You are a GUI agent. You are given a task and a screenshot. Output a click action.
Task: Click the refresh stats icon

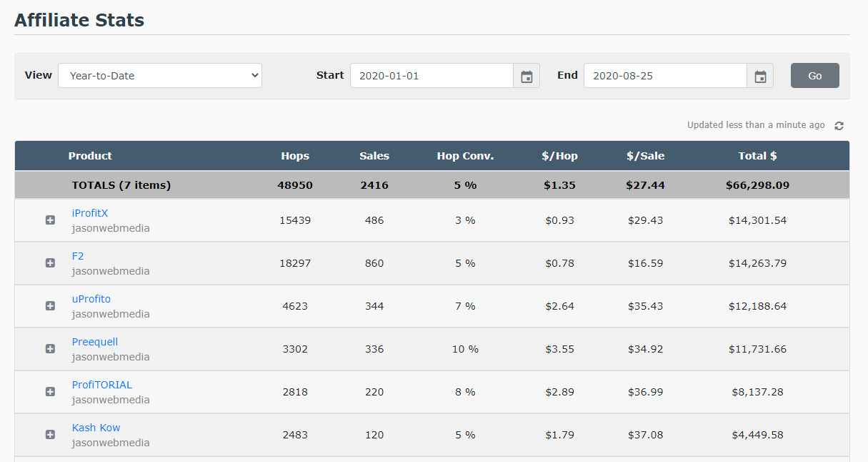(x=839, y=126)
